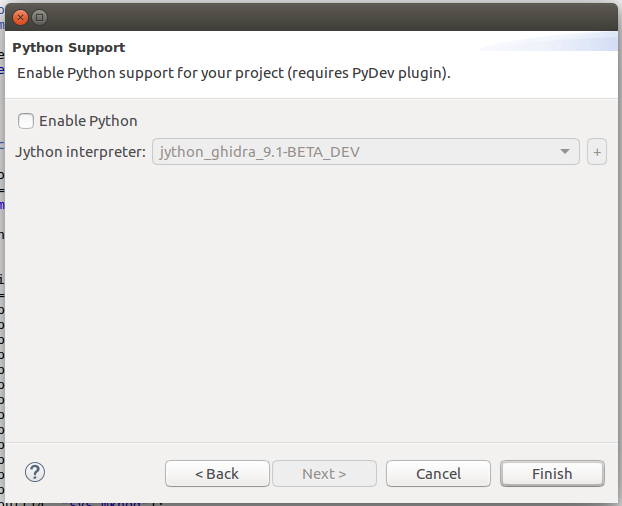Open the wizard help question mark icon

[35, 473]
